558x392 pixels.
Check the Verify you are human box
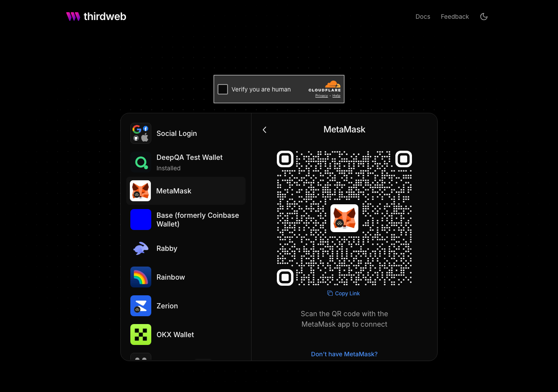click(223, 89)
